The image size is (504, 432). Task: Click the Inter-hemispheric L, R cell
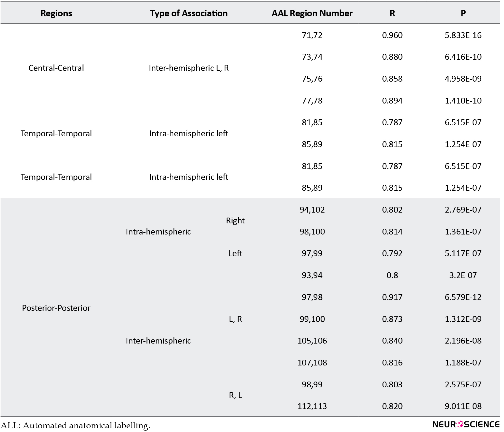189,68
